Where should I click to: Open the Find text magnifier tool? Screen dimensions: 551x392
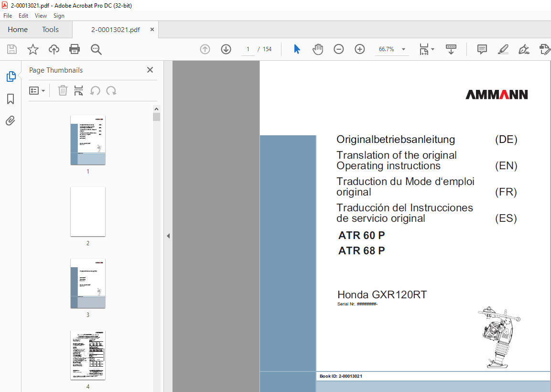point(96,49)
